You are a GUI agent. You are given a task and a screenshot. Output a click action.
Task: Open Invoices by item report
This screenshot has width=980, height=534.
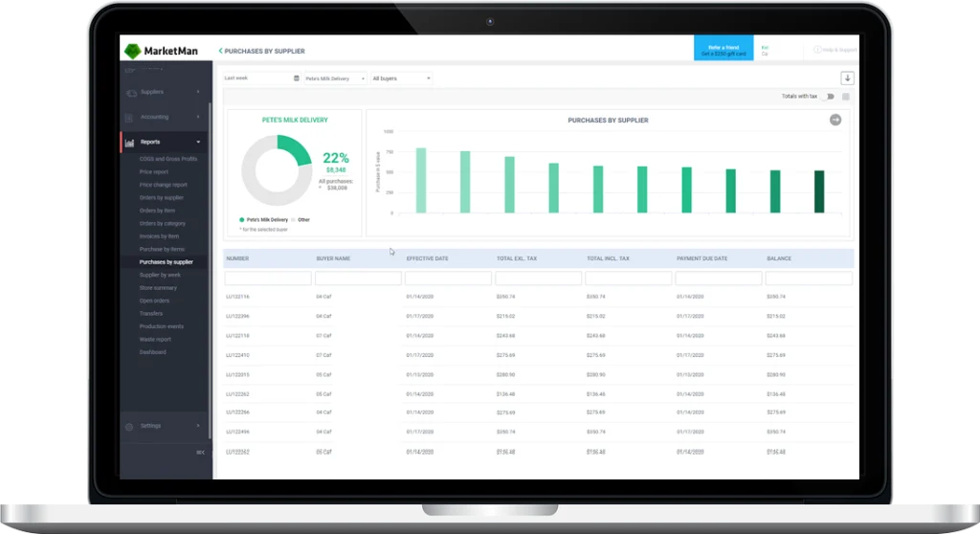tap(159, 236)
